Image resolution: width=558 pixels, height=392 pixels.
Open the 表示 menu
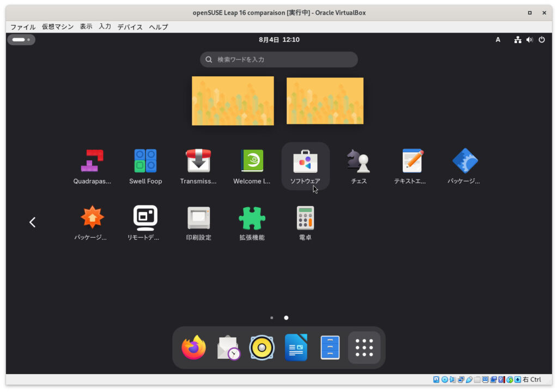86,27
